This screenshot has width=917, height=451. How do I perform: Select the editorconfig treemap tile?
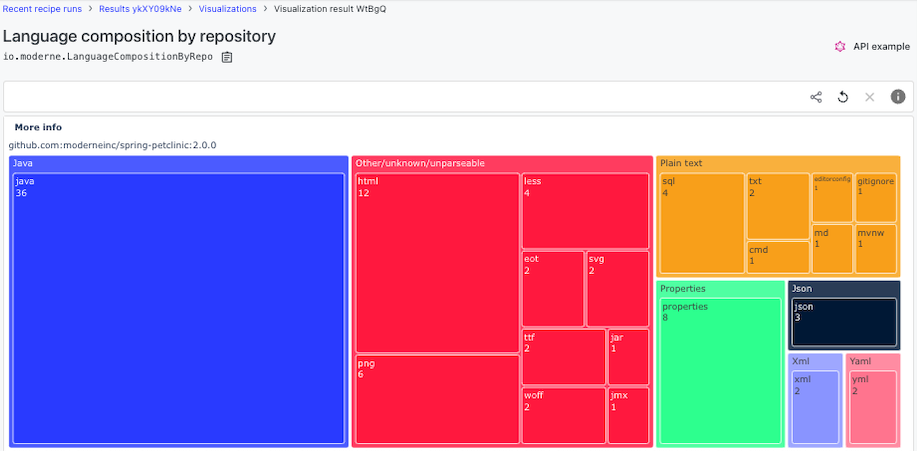(x=832, y=197)
